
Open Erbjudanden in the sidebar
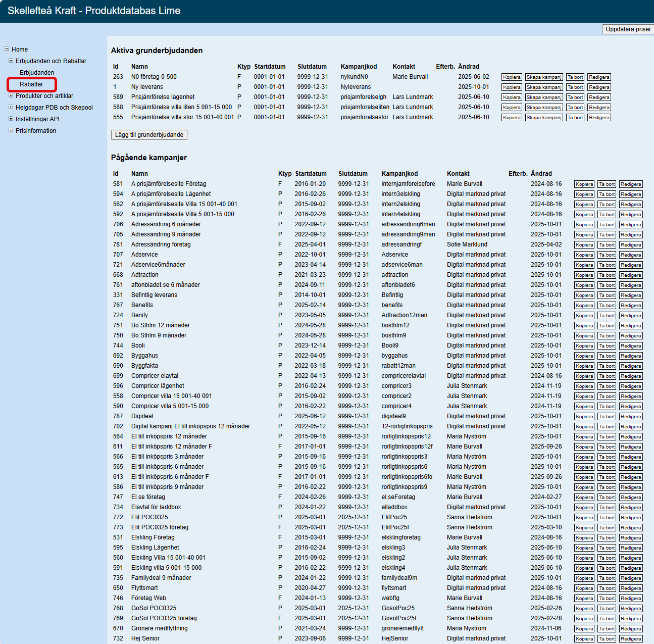(37, 73)
